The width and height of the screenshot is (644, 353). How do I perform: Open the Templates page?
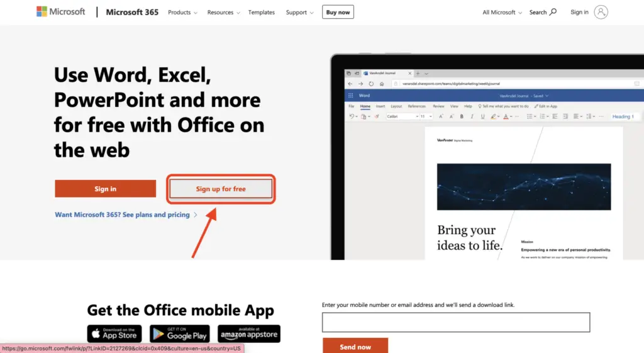click(x=261, y=13)
